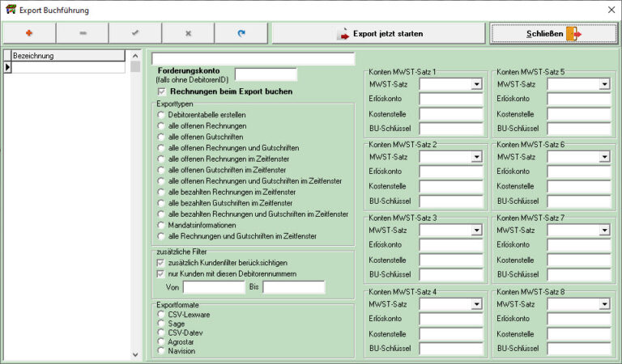Select offene Rechnungen und Gutschriften im Zeitfenster

coord(160,181)
